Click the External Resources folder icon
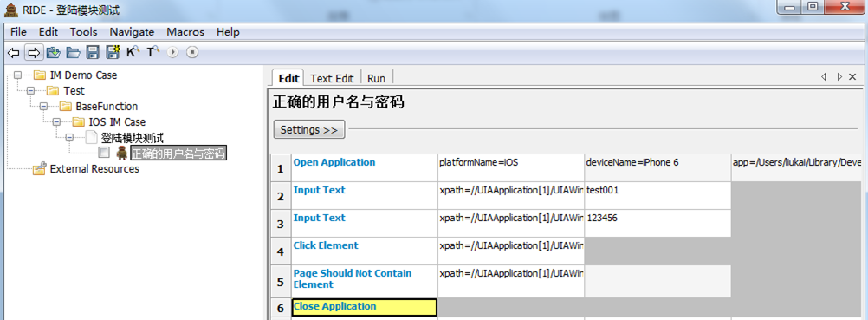This screenshot has height=320, width=868. click(x=39, y=169)
